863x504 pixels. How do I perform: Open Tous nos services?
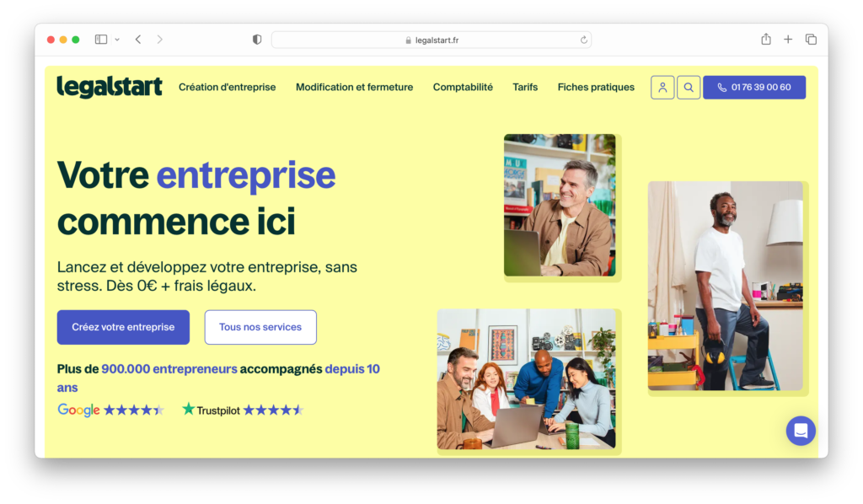(260, 327)
